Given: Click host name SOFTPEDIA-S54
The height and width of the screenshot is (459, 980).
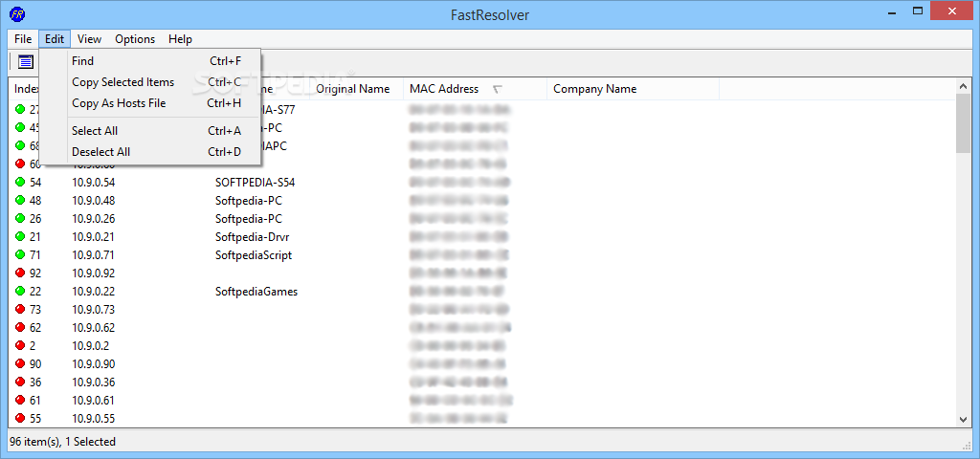Looking at the screenshot, I should [255, 183].
